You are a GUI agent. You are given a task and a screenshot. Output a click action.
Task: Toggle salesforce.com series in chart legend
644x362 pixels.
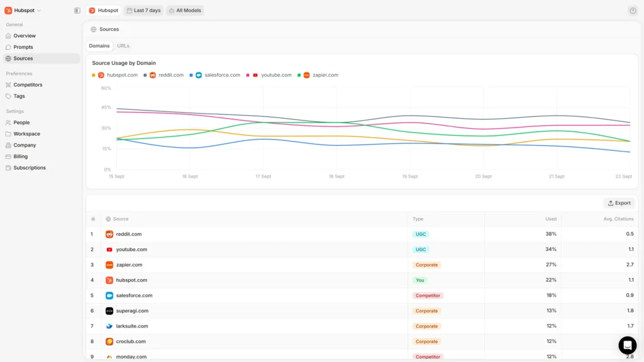215,75
